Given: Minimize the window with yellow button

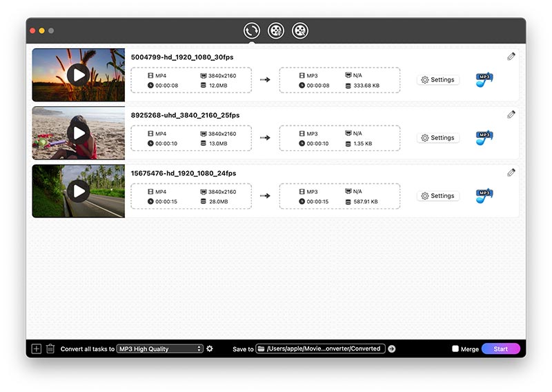Looking at the screenshot, I should pos(41,30).
